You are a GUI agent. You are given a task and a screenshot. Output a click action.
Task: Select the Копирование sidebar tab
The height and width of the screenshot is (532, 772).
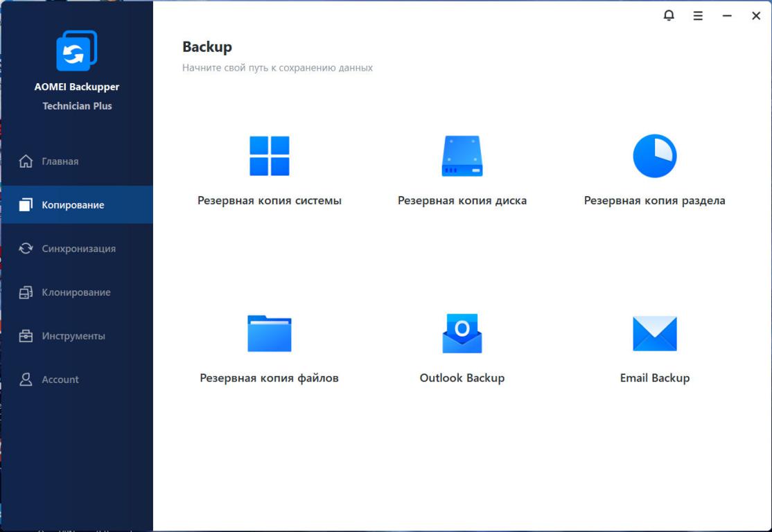[73, 205]
